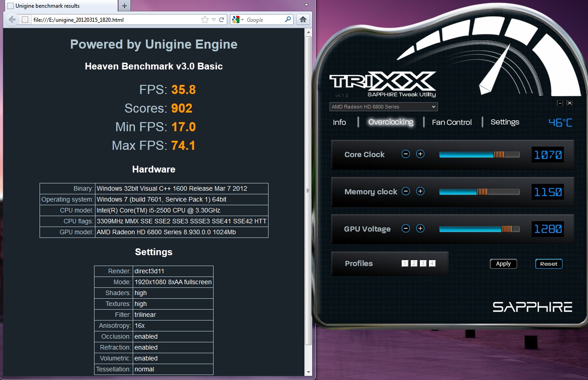This screenshot has width=588, height=380.
Task: Decrease GPU Voltage with minus button
Action: click(406, 228)
